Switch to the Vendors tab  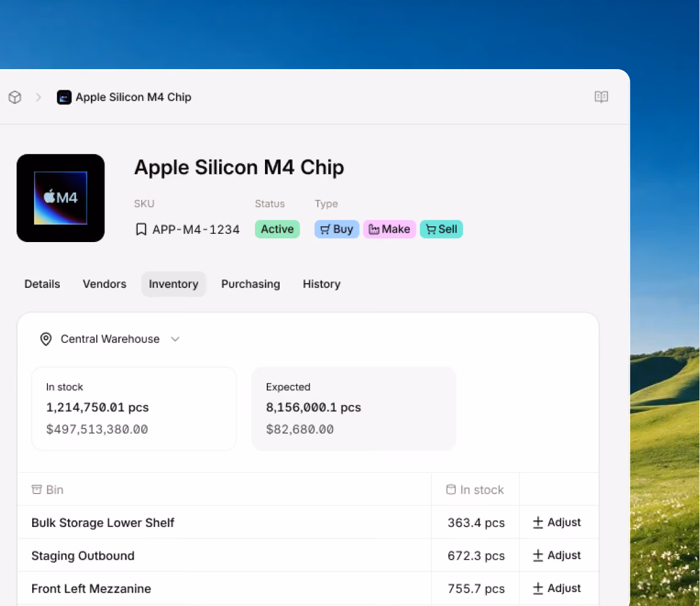tap(104, 284)
